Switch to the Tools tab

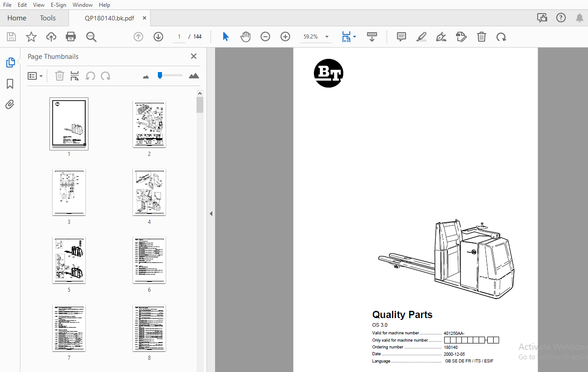[48, 18]
